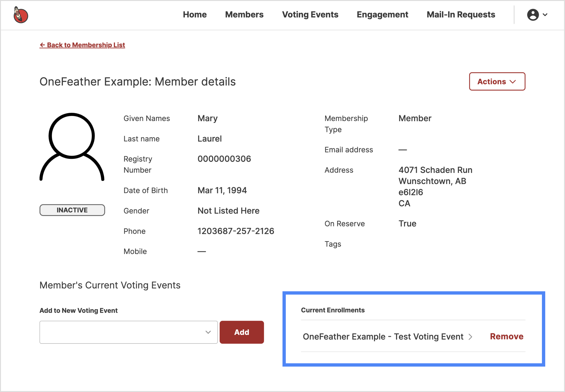Click the gender value Not Listed Here
Image resolution: width=565 pixels, height=392 pixels.
(x=228, y=211)
